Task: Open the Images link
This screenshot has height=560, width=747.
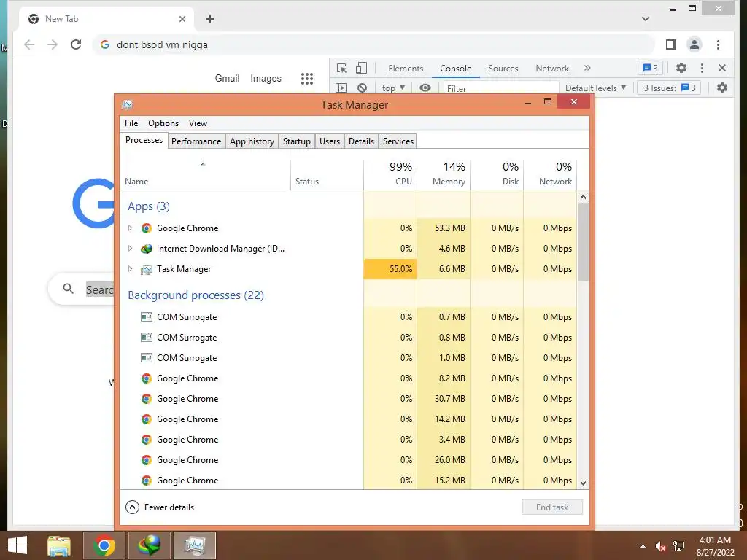Action: point(266,78)
